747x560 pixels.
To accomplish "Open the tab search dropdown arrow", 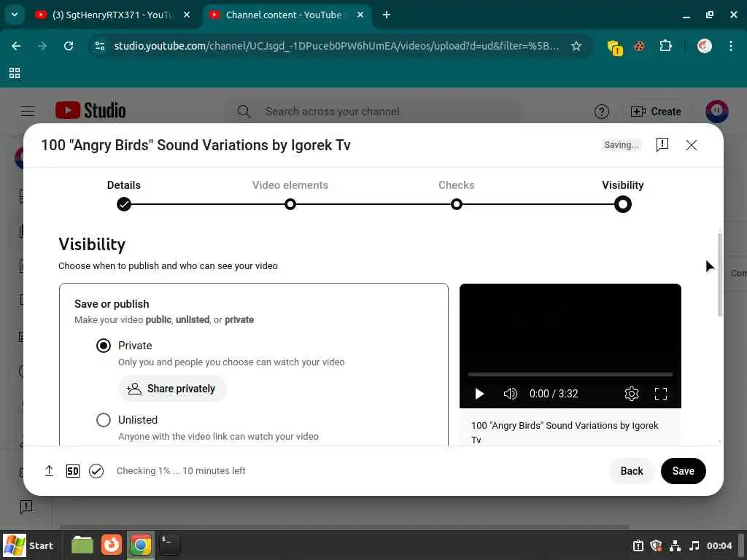I will (15, 15).
